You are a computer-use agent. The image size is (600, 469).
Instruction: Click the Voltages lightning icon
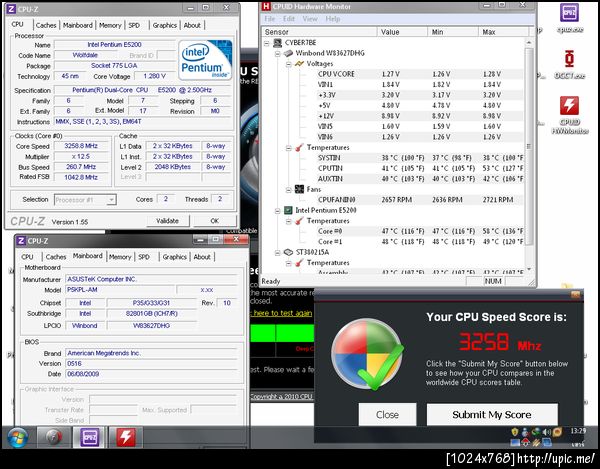299,64
